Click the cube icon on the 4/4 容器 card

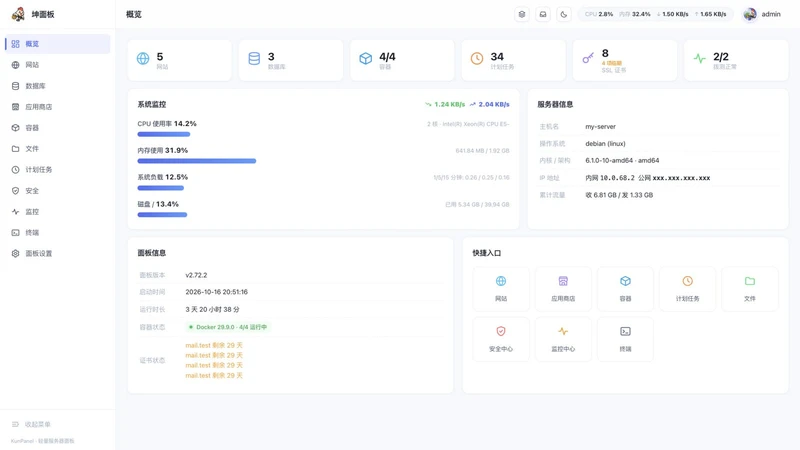366,58
